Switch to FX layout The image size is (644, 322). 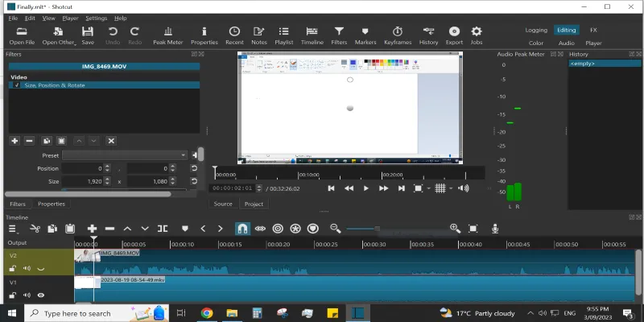click(593, 30)
